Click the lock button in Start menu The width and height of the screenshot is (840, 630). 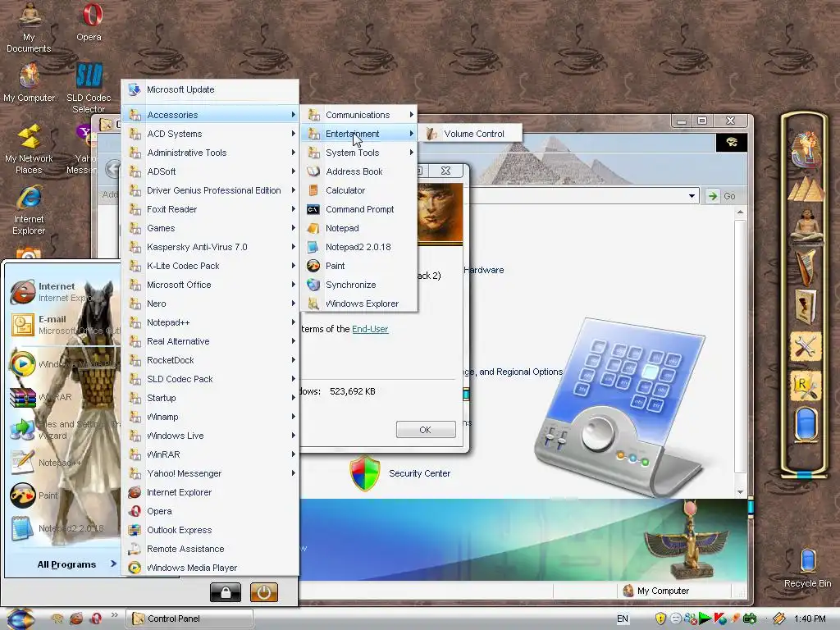(x=226, y=592)
